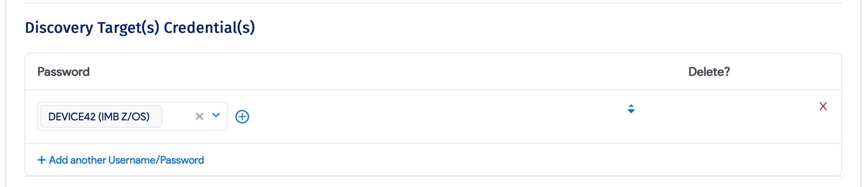Click Add another Username/Password
The height and width of the screenshot is (187, 868).
pos(126,160)
